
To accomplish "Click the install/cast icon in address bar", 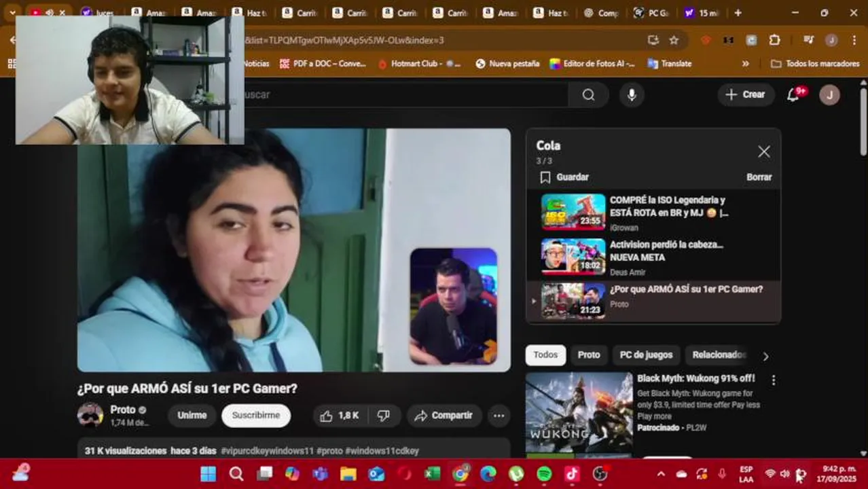I will click(653, 40).
